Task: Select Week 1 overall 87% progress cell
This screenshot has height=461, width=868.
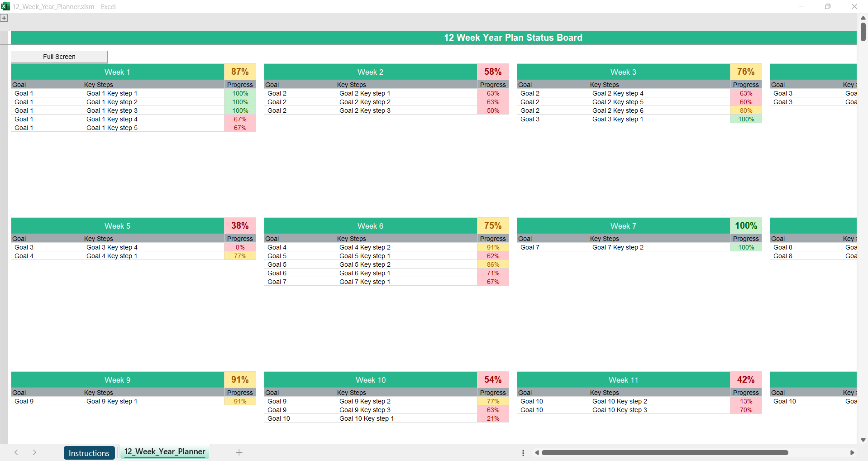Action: [240, 72]
